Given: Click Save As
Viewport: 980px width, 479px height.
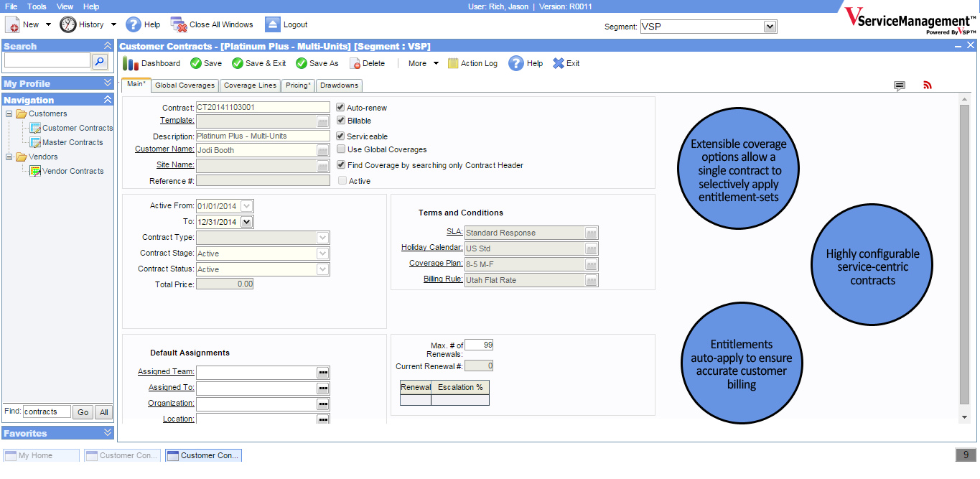Looking at the screenshot, I should point(317,63).
